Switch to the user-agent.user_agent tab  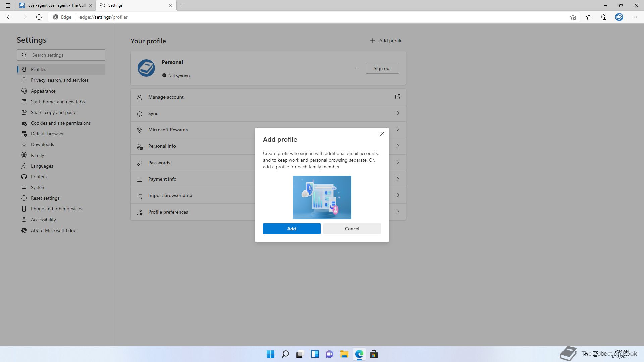pos(56,5)
